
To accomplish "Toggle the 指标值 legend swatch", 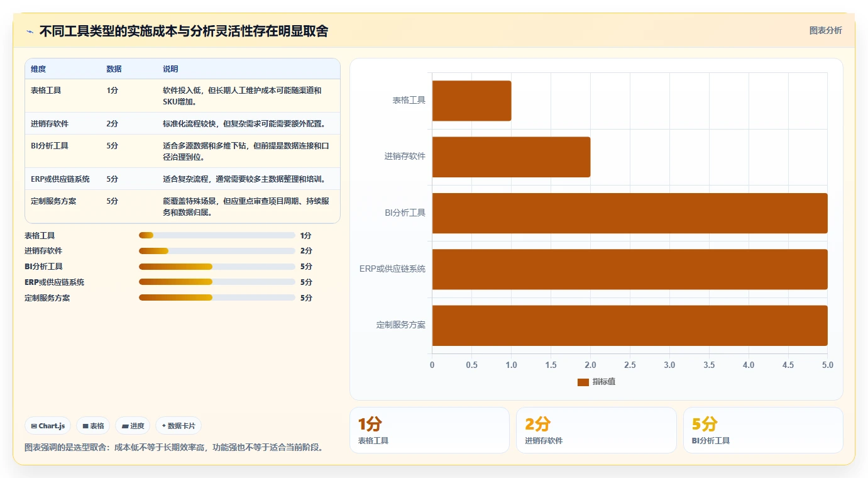I will click(583, 382).
